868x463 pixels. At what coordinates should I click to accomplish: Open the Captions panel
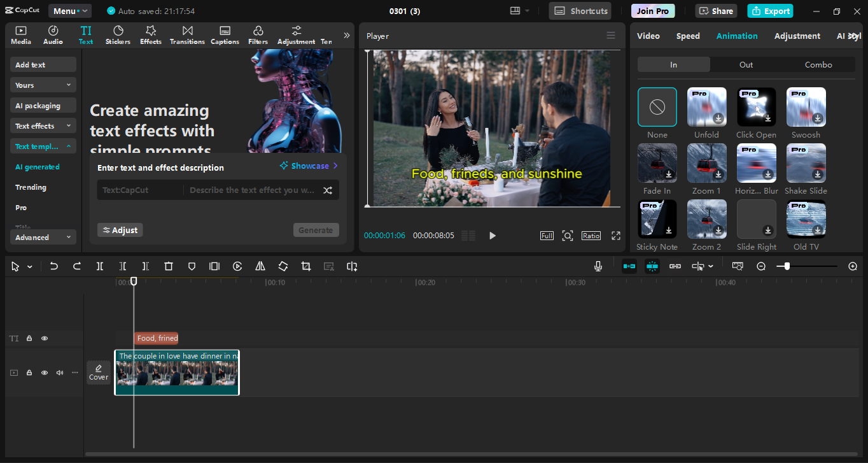(x=225, y=35)
